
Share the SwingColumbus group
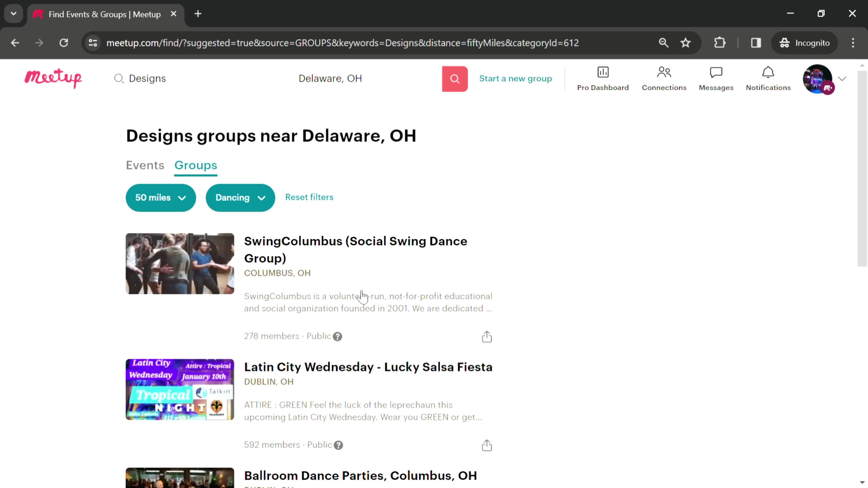tap(487, 336)
